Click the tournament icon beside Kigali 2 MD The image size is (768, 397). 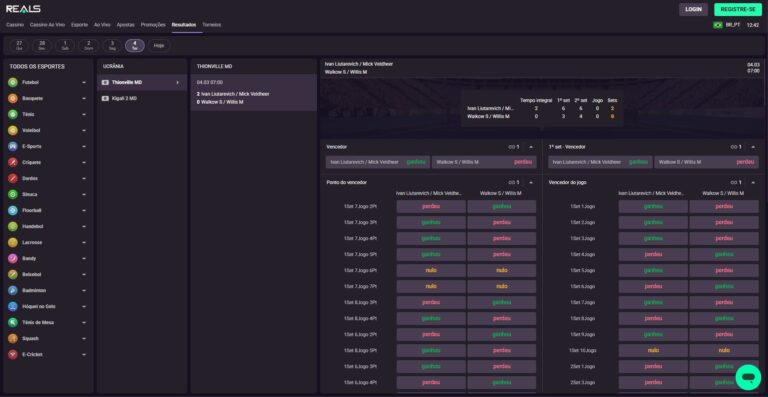105,98
